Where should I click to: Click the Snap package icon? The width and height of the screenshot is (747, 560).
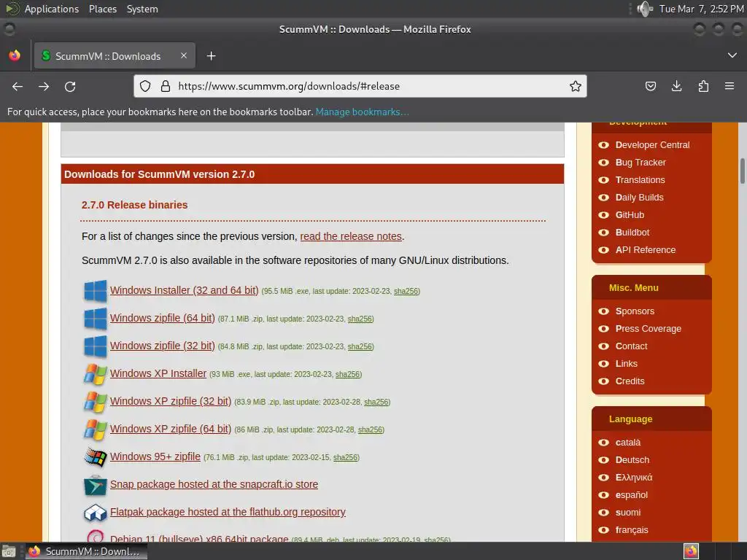tap(96, 485)
